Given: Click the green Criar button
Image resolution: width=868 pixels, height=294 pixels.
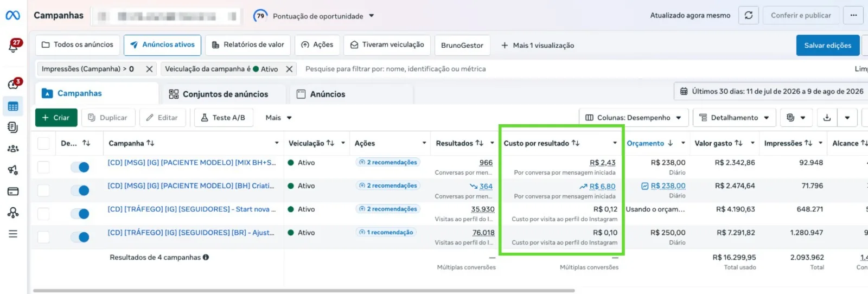Looking at the screenshot, I should (x=56, y=118).
